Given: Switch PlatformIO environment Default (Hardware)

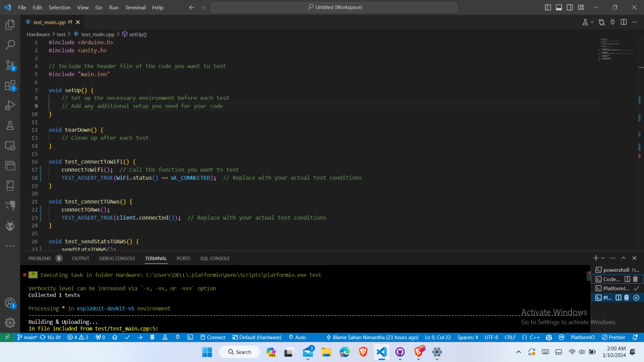Looking at the screenshot, I should point(256,337).
